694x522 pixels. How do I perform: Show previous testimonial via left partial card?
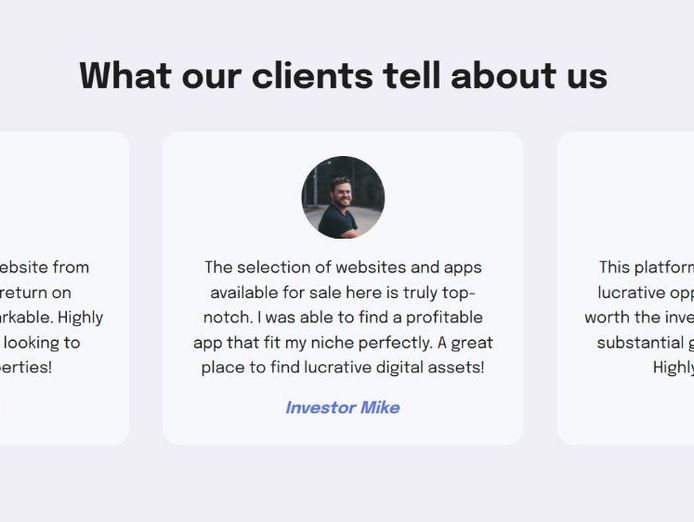click(65, 288)
